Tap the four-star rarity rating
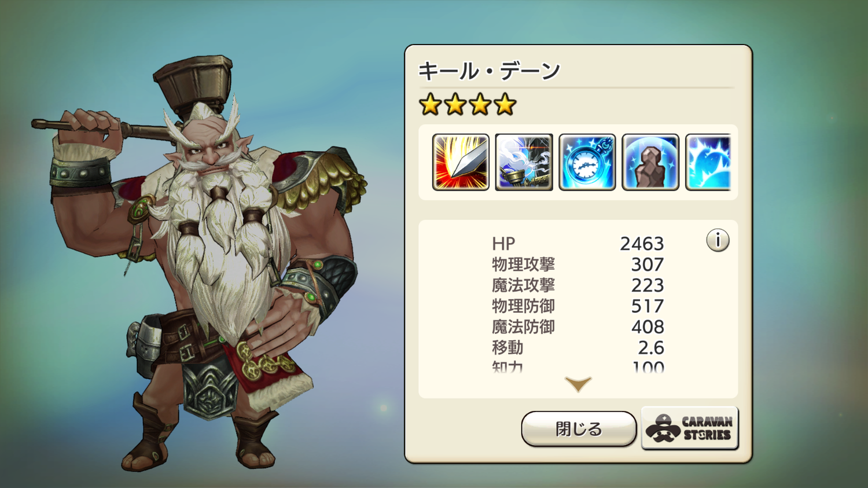 tap(468, 105)
